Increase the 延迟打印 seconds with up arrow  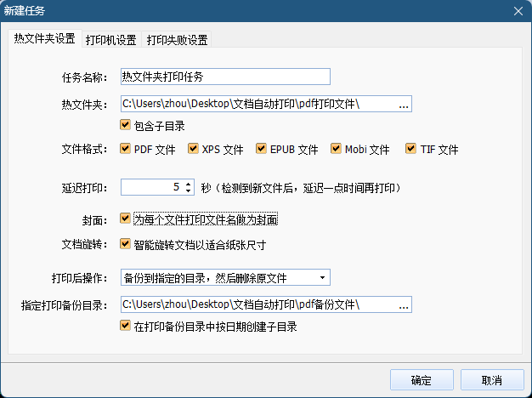tap(189, 184)
